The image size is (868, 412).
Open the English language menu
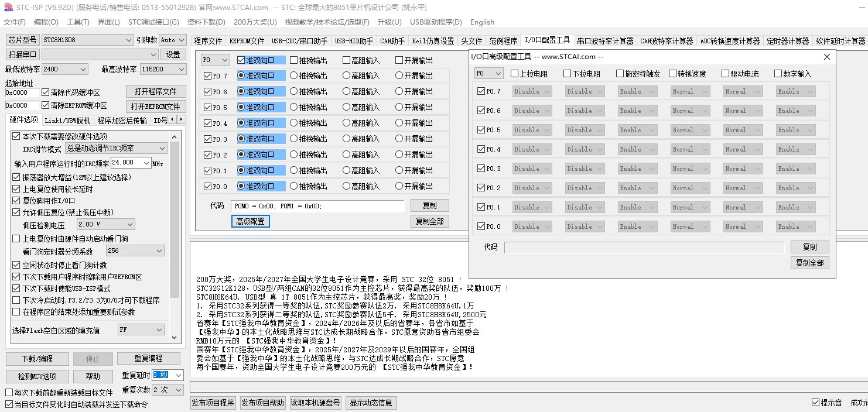[x=482, y=22]
